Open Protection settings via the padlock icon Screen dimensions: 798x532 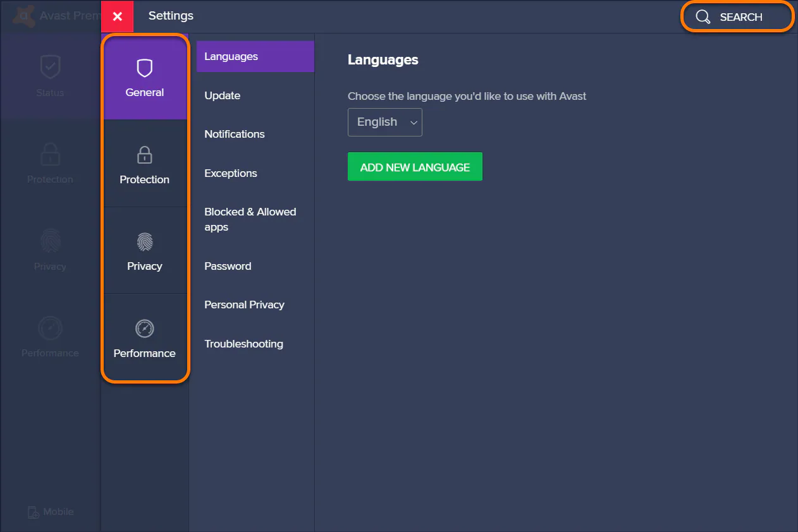(x=145, y=155)
